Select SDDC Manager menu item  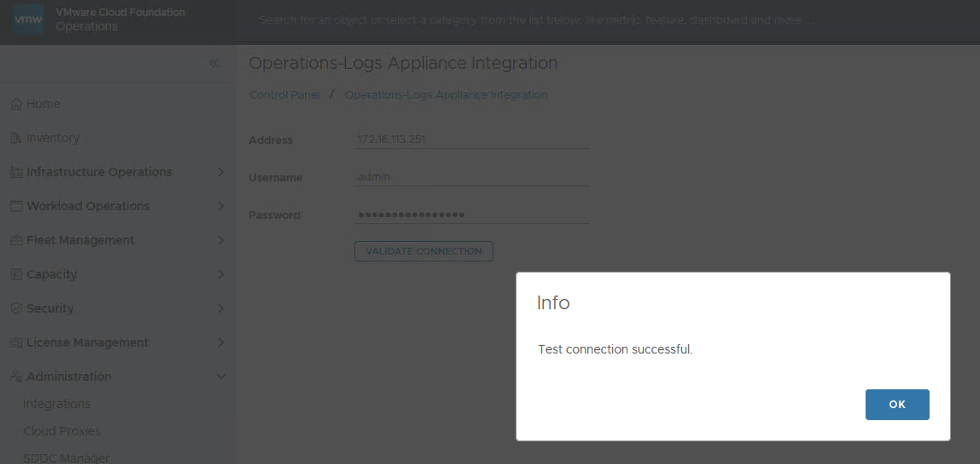(67, 458)
